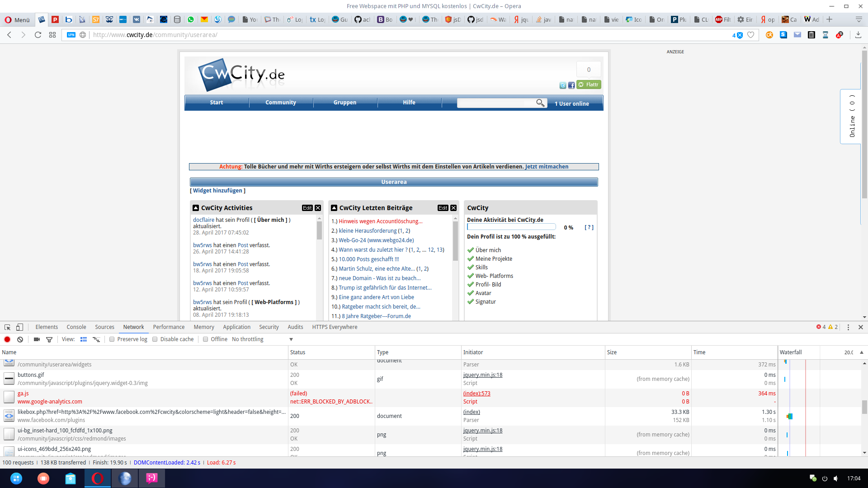Switch to the Console tab
Viewport: 868px width, 488px height.
click(x=76, y=327)
